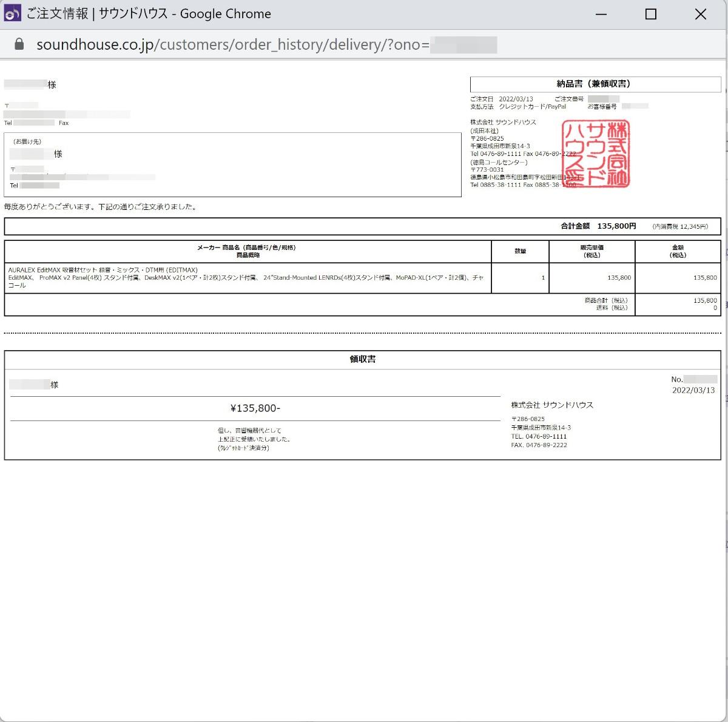Click the Sound House favicon in title bar
The width and height of the screenshot is (728, 722).
(x=13, y=13)
